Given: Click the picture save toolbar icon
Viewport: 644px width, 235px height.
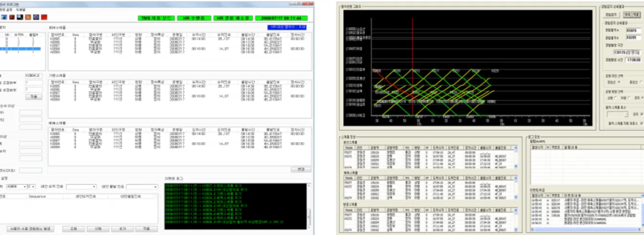Looking at the screenshot, I should click(20, 17).
